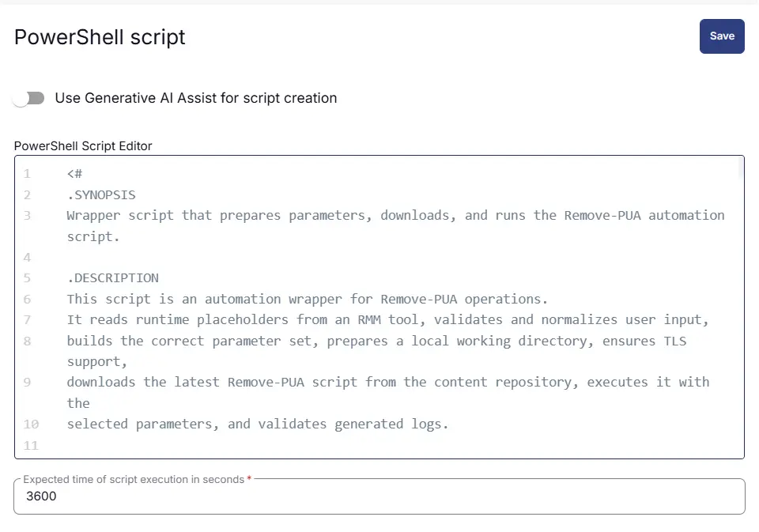Image resolution: width=759 pixels, height=532 pixels.
Task: Click the 'PowerShell Script Editor' label
Action: click(83, 145)
